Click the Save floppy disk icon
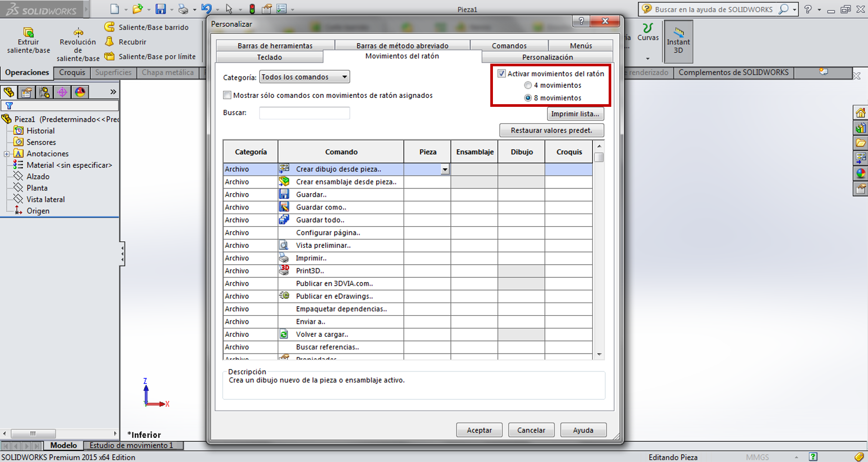The width and height of the screenshot is (868, 462). click(x=160, y=9)
